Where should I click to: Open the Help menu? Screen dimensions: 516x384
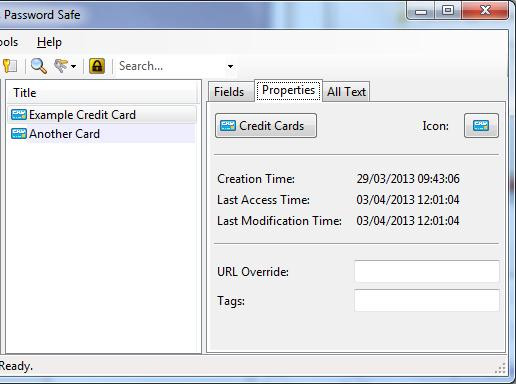pyautogui.click(x=49, y=42)
